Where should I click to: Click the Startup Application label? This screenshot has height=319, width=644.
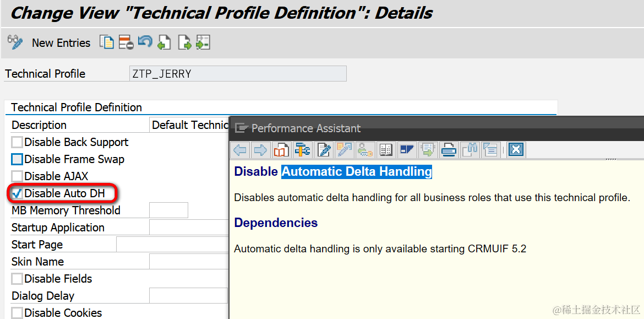[58, 228]
